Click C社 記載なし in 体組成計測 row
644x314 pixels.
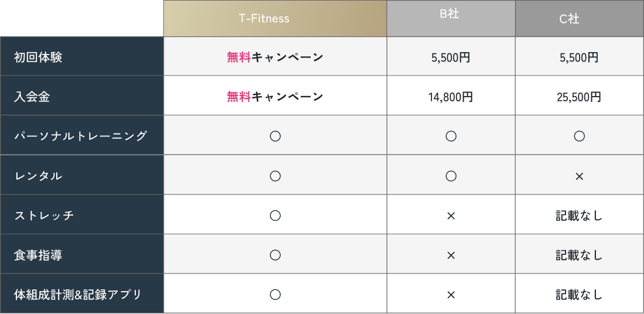coord(579,295)
